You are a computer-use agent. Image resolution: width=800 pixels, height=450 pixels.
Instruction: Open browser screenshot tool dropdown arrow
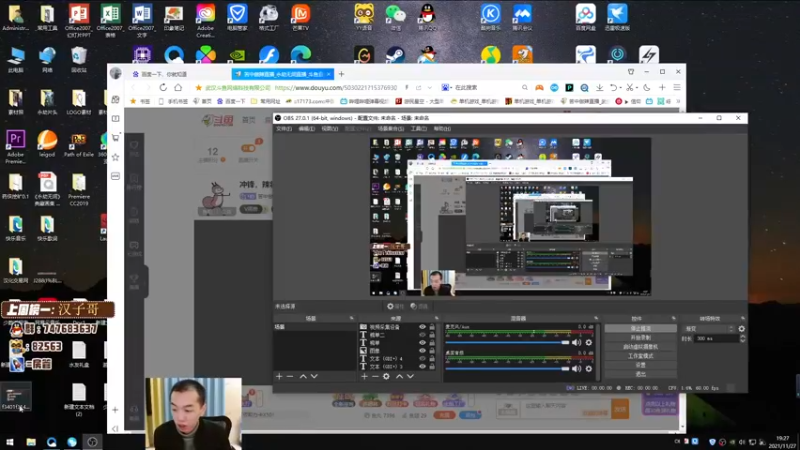pyautogui.click(x=637, y=88)
